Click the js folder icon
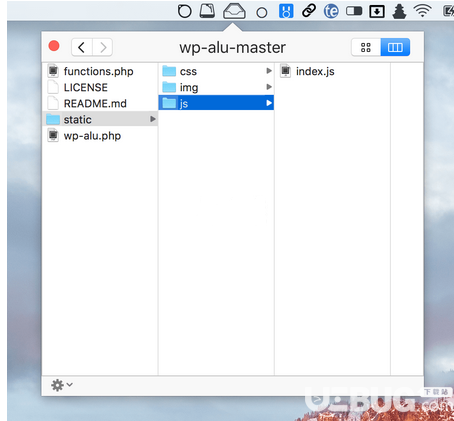Viewport: 454px width, 421px height. [169, 103]
